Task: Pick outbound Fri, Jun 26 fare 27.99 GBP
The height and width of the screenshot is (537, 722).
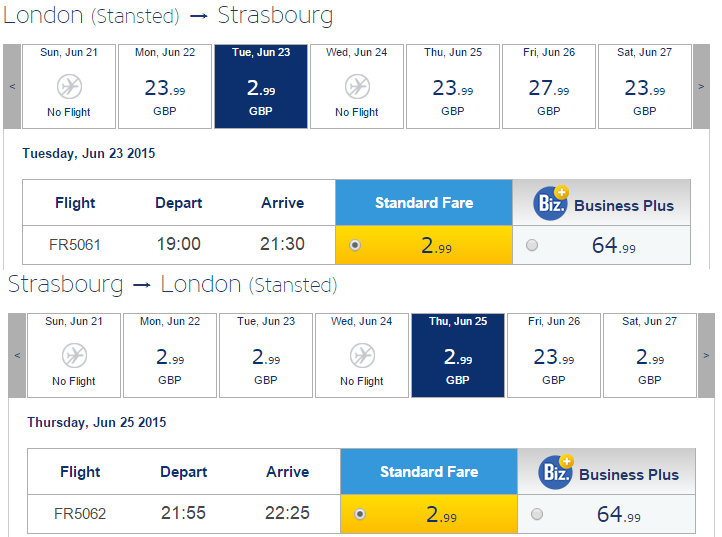Action: point(549,87)
